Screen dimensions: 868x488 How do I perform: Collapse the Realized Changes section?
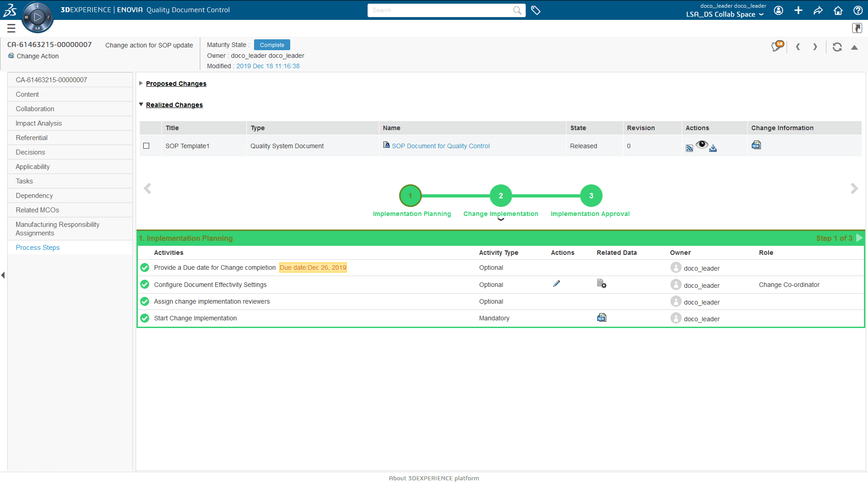click(141, 105)
